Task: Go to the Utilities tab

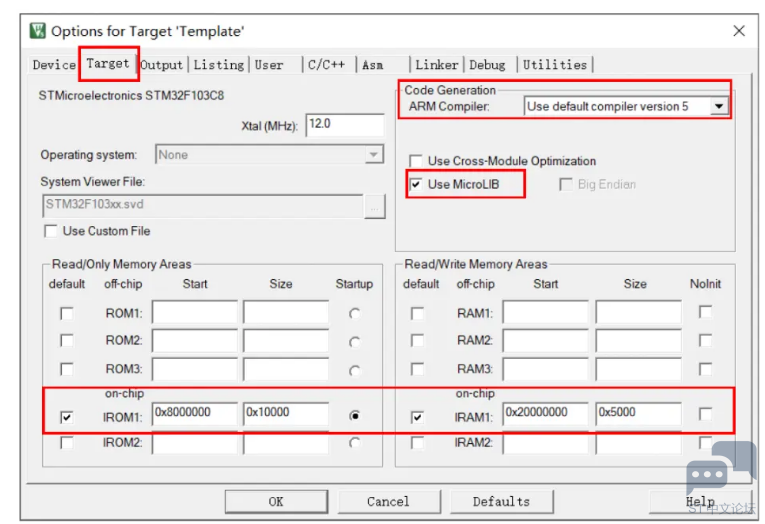Action: pos(555,65)
